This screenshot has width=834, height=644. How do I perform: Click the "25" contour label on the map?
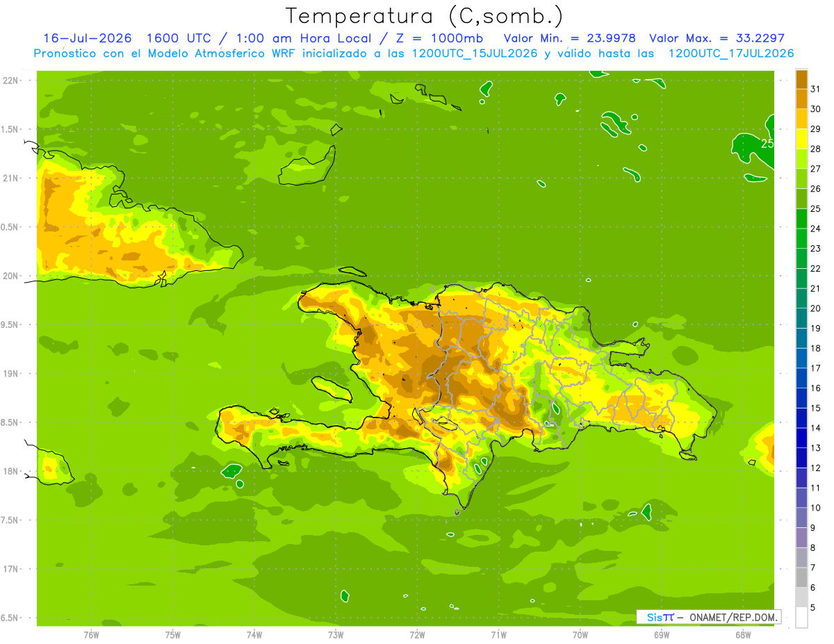coord(767,144)
